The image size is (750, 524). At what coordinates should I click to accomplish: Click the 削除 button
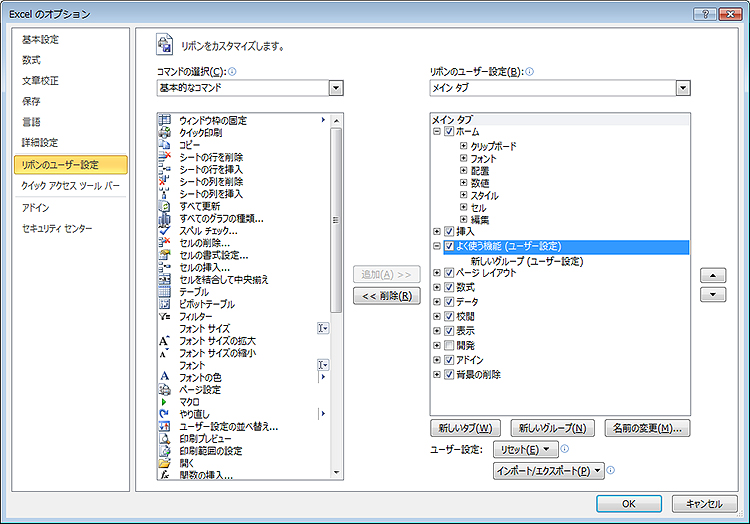click(x=387, y=296)
